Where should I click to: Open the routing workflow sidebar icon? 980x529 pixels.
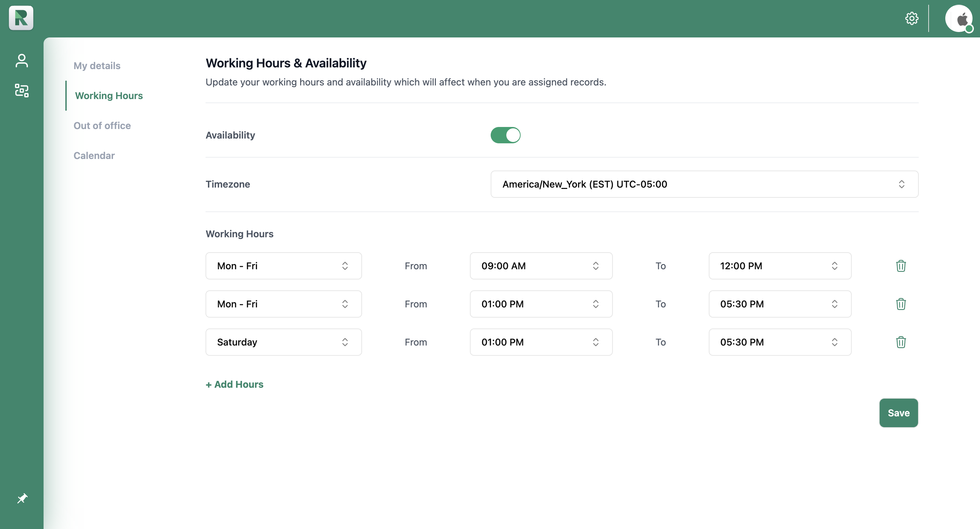tap(22, 91)
